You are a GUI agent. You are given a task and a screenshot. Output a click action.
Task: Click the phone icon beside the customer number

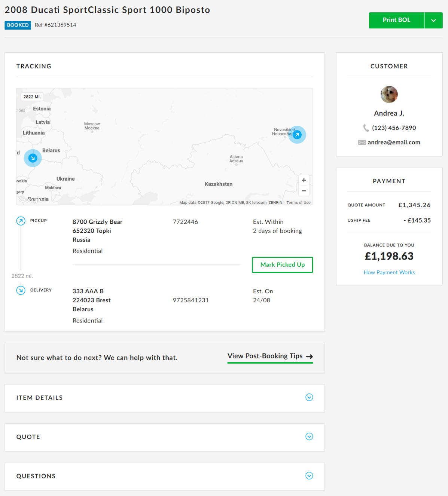[x=366, y=128]
